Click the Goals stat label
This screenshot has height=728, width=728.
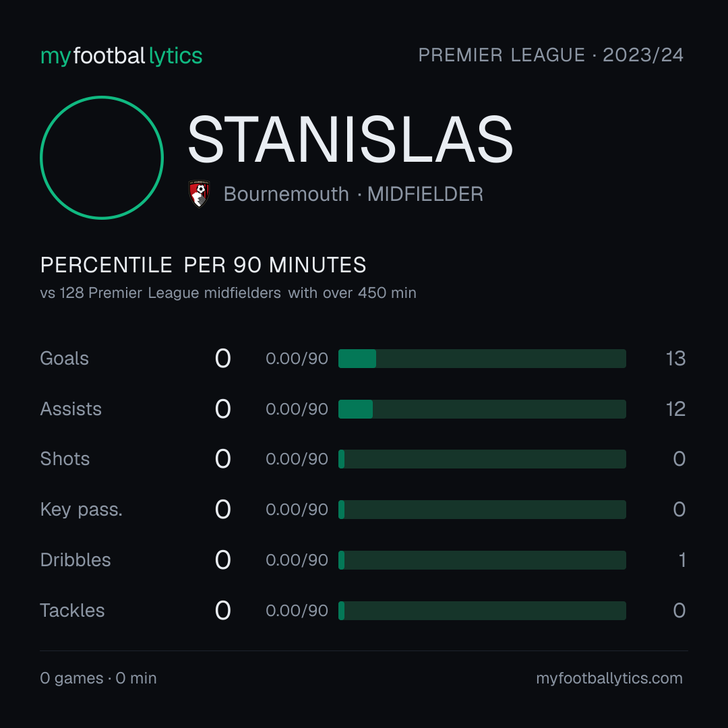click(x=64, y=359)
